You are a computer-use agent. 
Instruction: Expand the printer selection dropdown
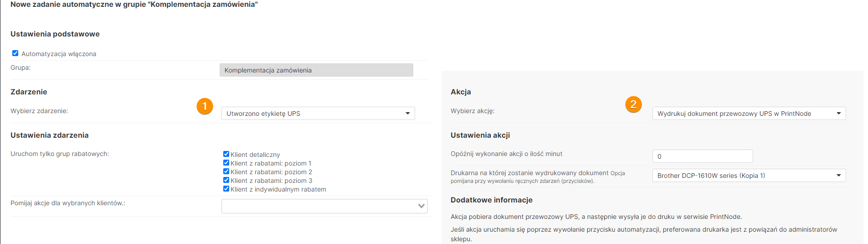point(749,176)
